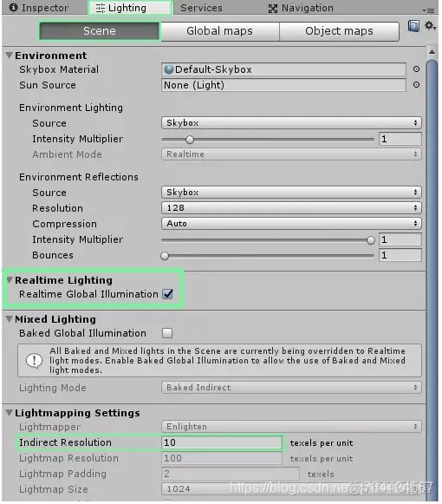Click the Sun Source field
Screen dimensions: 442x504
pyautogui.click(x=283, y=85)
